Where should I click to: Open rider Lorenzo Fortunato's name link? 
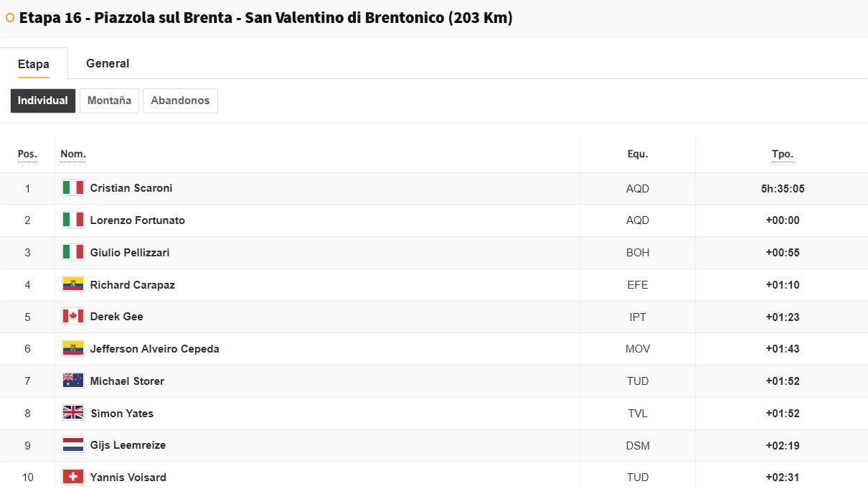tap(137, 220)
